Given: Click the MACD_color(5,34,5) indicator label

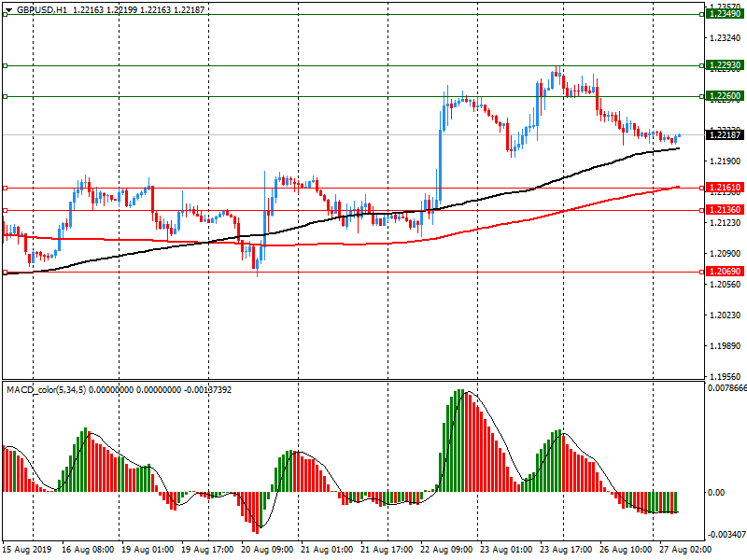Looking at the screenshot, I should pyautogui.click(x=46, y=390).
